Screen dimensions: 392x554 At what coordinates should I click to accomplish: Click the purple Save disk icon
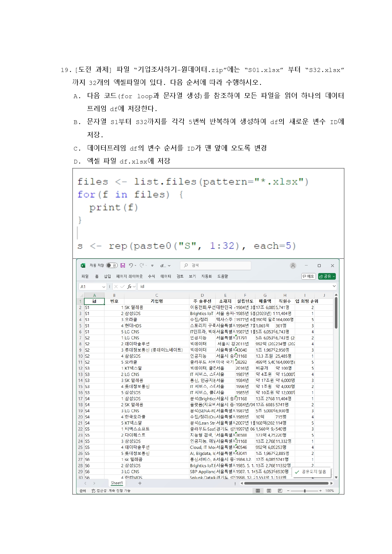[x=123, y=265]
